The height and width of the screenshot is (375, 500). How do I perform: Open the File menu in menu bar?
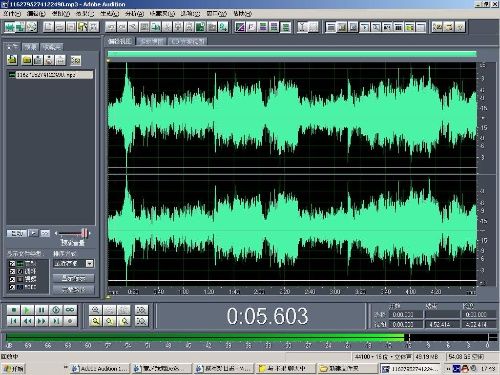tap(12, 14)
